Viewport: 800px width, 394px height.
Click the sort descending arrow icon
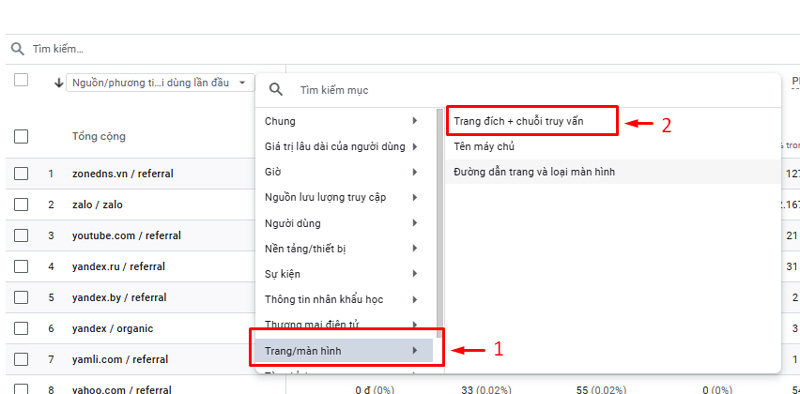tap(59, 83)
